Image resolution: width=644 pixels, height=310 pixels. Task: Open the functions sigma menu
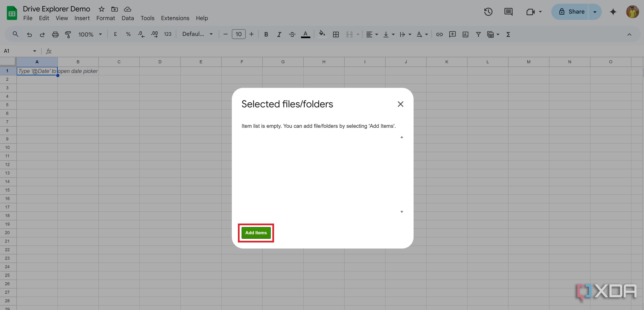[x=508, y=34]
